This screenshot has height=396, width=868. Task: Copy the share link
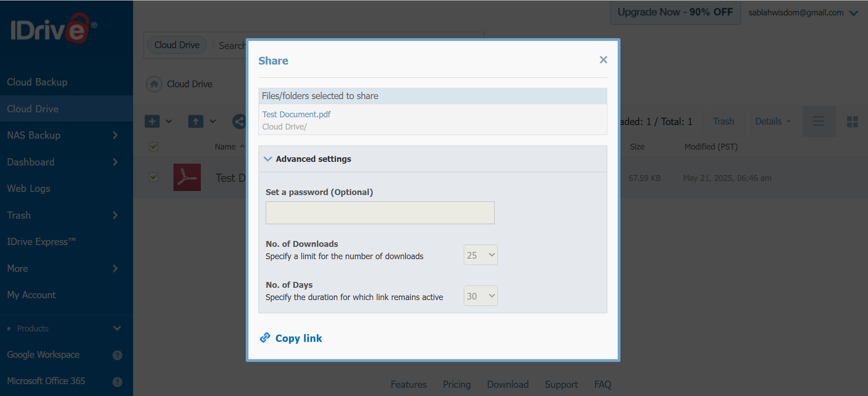[x=298, y=338]
